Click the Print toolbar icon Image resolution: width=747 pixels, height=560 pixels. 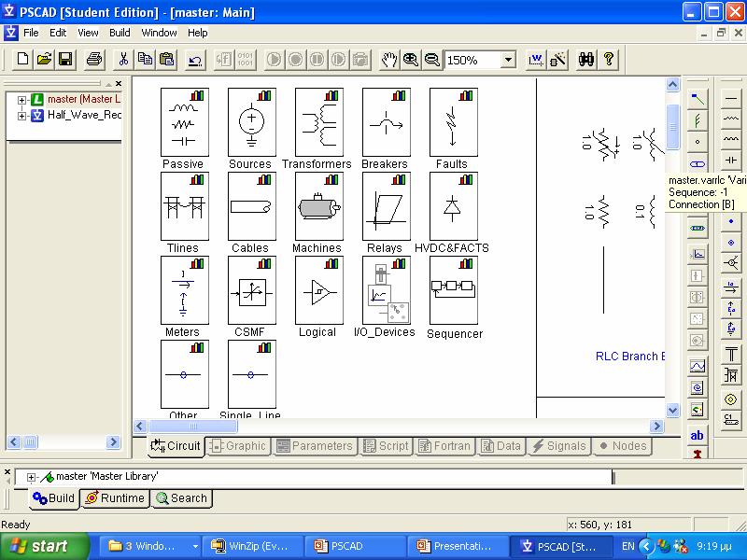(x=94, y=60)
